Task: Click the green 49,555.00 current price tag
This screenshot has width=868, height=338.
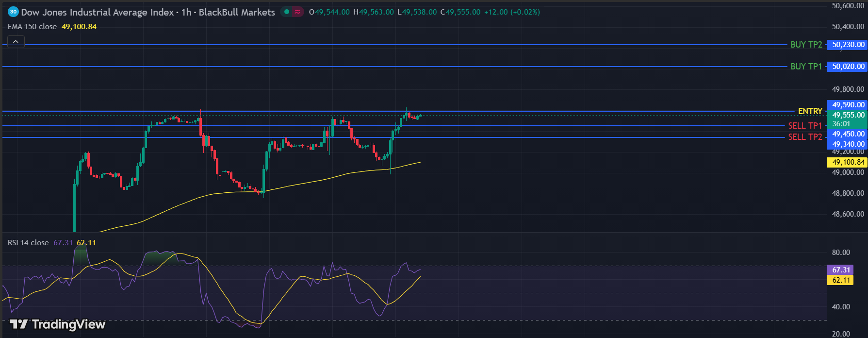Action: tap(848, 115)
